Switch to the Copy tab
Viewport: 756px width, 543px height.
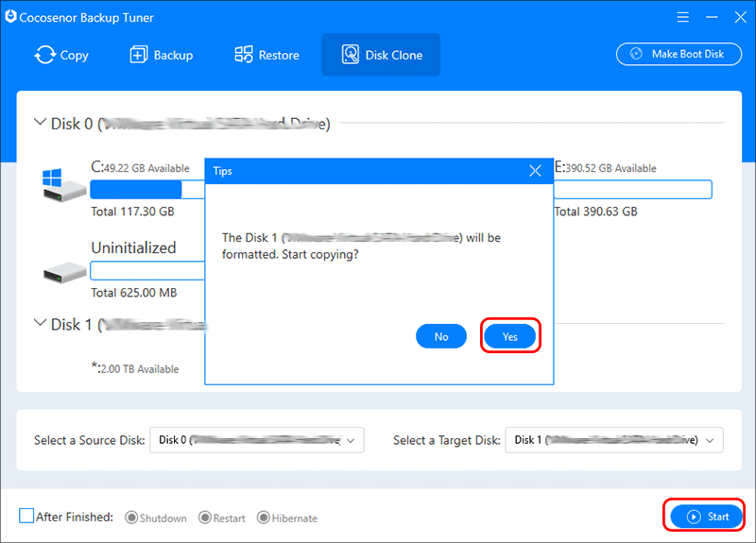click(61, 55)
